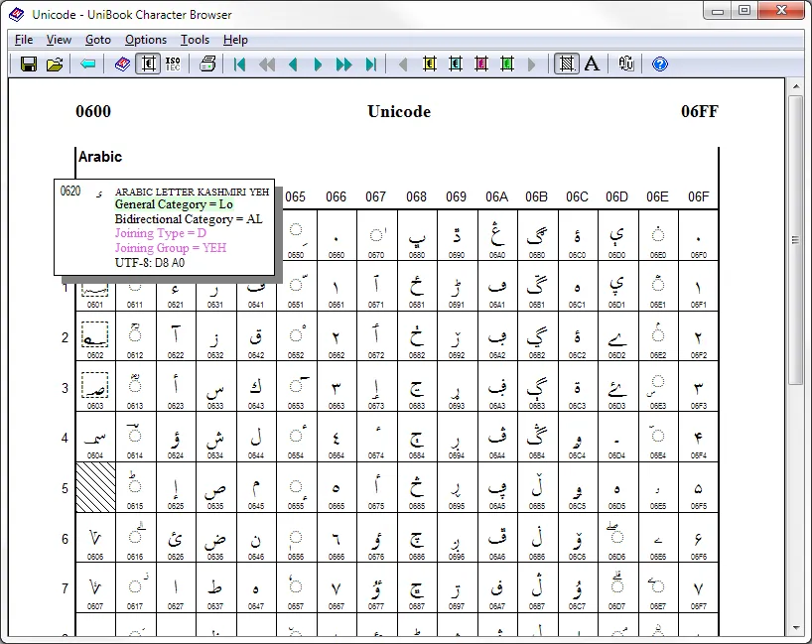Image resolution: width=812 pixels, height=644 pixels.
Task: Click the UniBook app icon in title bar
Action: [17, 15]
